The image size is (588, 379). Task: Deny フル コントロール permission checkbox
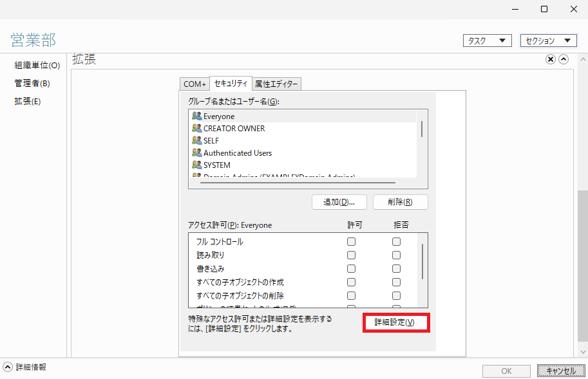(396, 241)
